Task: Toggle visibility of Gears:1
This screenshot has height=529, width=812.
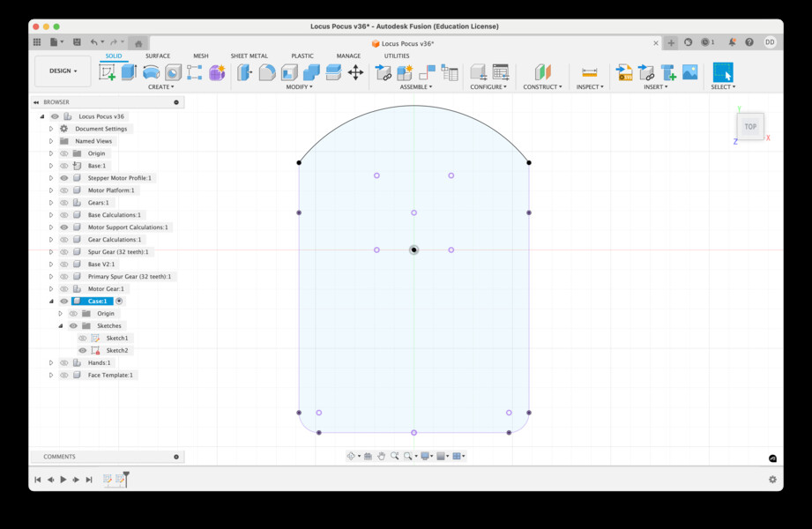Action: click(64, 203)
